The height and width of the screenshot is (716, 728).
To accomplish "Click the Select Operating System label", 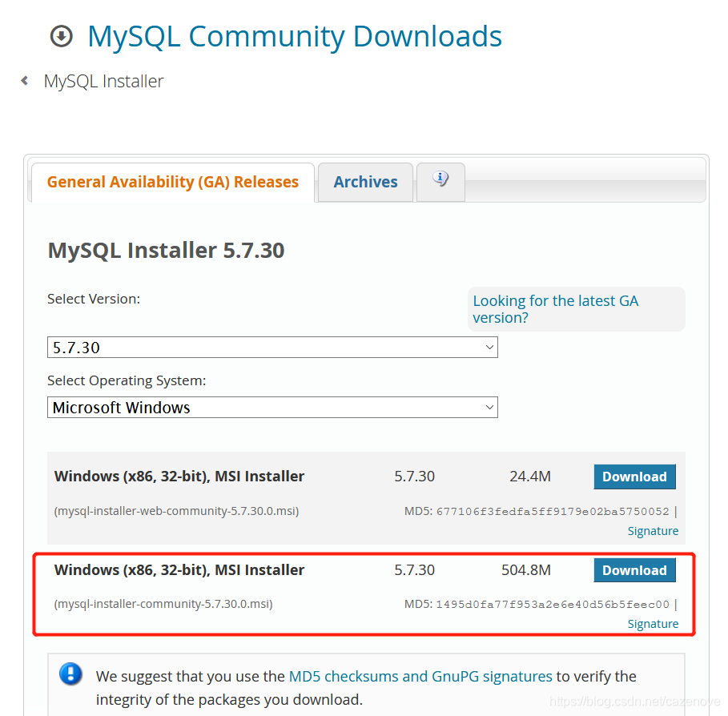I will [x=127, y=380].
